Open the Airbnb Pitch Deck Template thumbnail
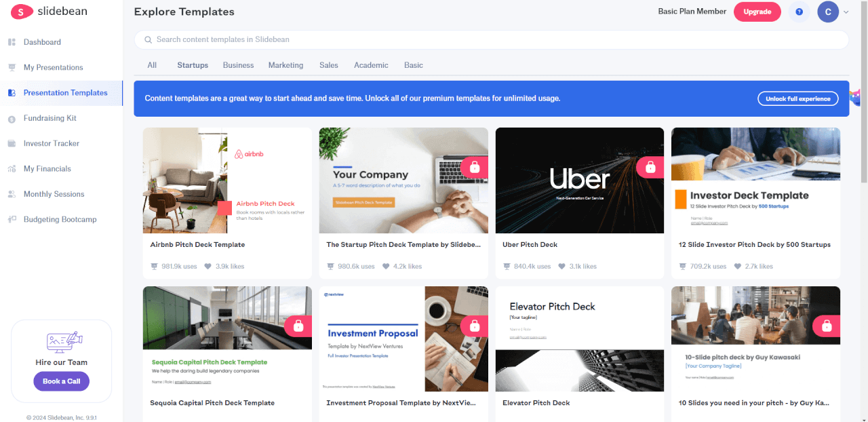 click(227, 180)
